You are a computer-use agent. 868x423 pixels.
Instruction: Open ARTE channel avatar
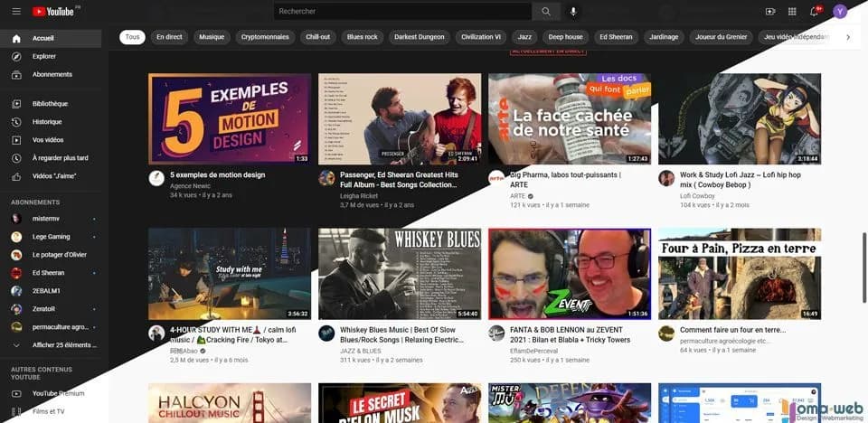[x=496, y=178]
